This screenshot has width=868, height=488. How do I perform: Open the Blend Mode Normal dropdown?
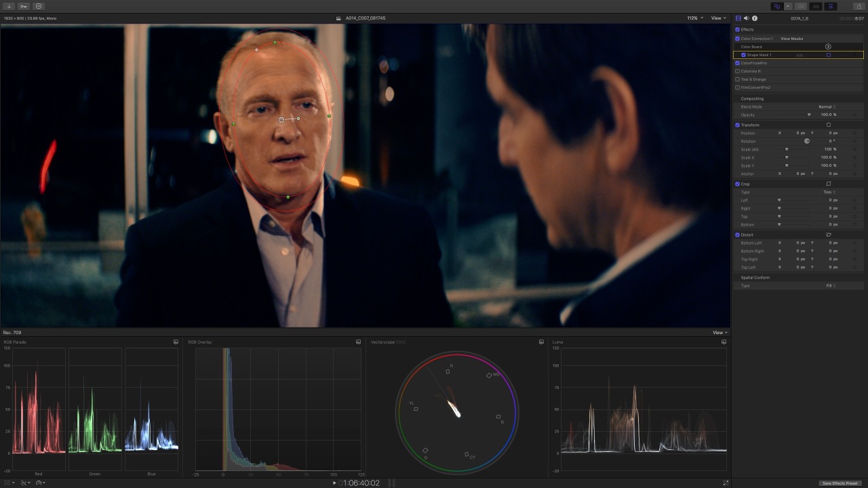(x=827, y=106)
